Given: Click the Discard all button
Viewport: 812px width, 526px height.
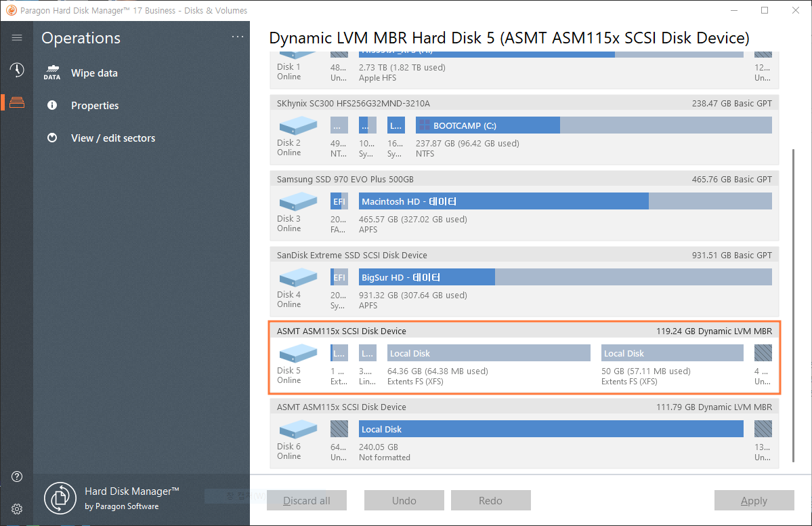Looking at the screenshot, I should tap(307, 501).
